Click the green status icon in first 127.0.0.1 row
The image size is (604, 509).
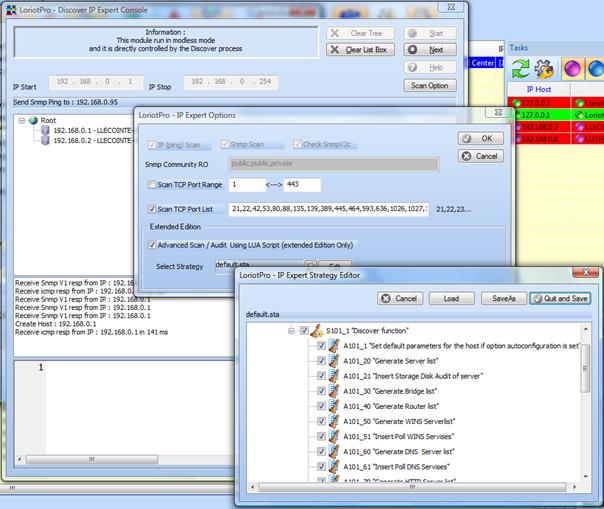click(516, 103)
